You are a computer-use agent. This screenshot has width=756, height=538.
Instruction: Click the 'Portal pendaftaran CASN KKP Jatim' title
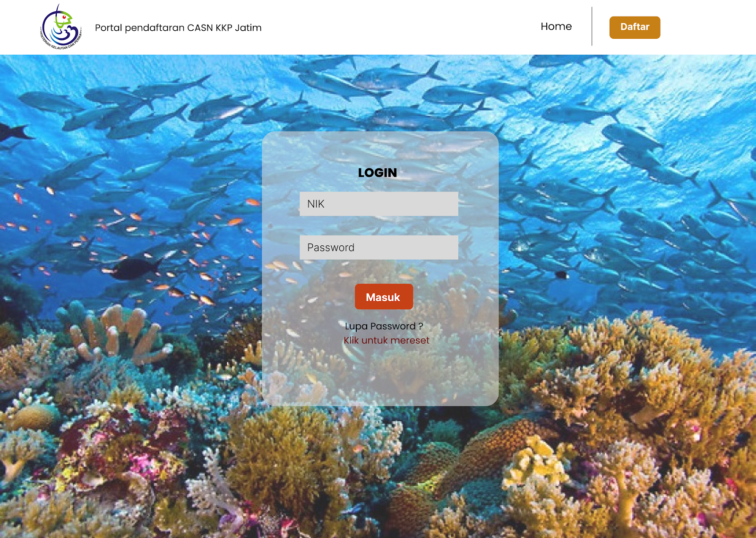coord(178,28)
